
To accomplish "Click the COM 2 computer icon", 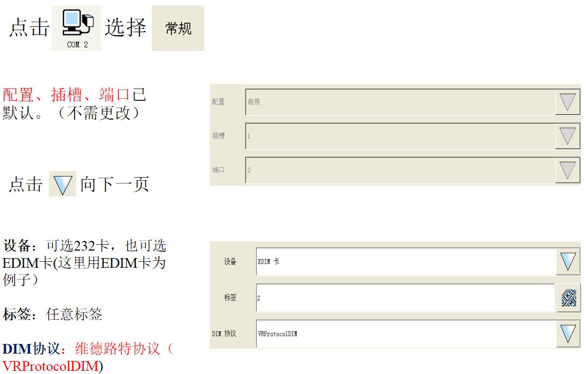I will pos(77,28).
